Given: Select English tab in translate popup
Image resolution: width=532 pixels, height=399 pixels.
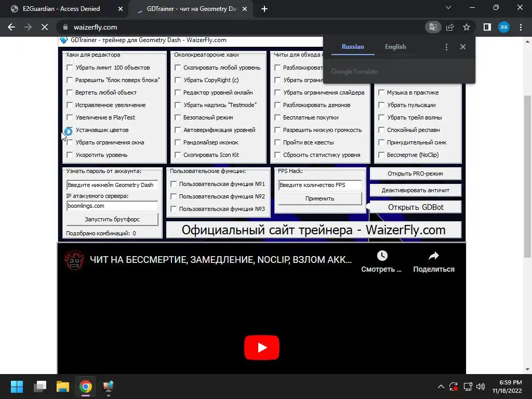Looking at the screenshot, I should point(395,47).
